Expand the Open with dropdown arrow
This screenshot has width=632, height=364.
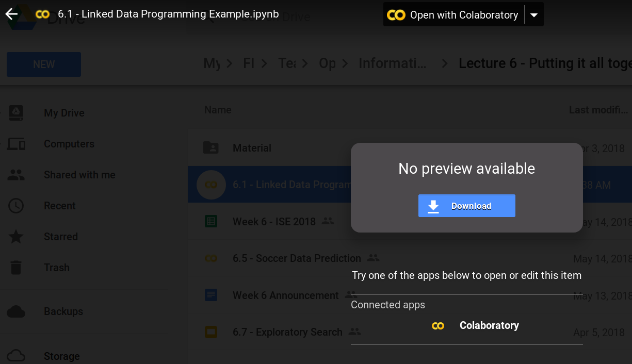point(534,15)
